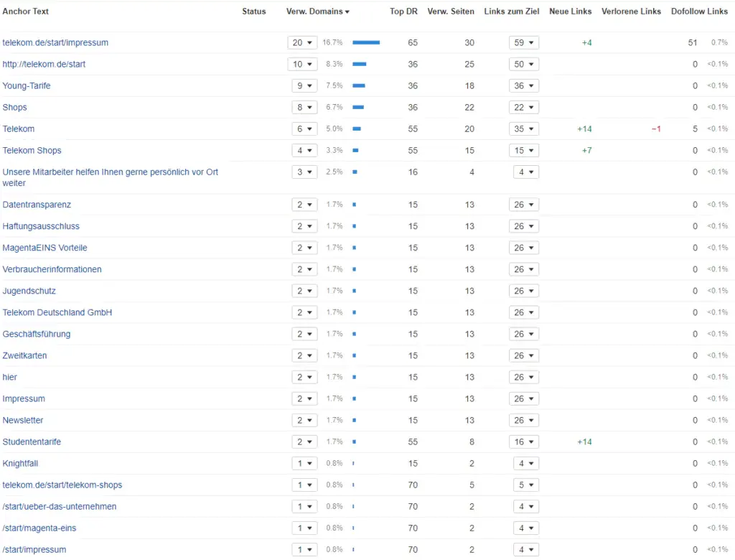
Task: Click the Datentransparenz anchor text link
Action: pyautogui.click(x=37, y=205)
